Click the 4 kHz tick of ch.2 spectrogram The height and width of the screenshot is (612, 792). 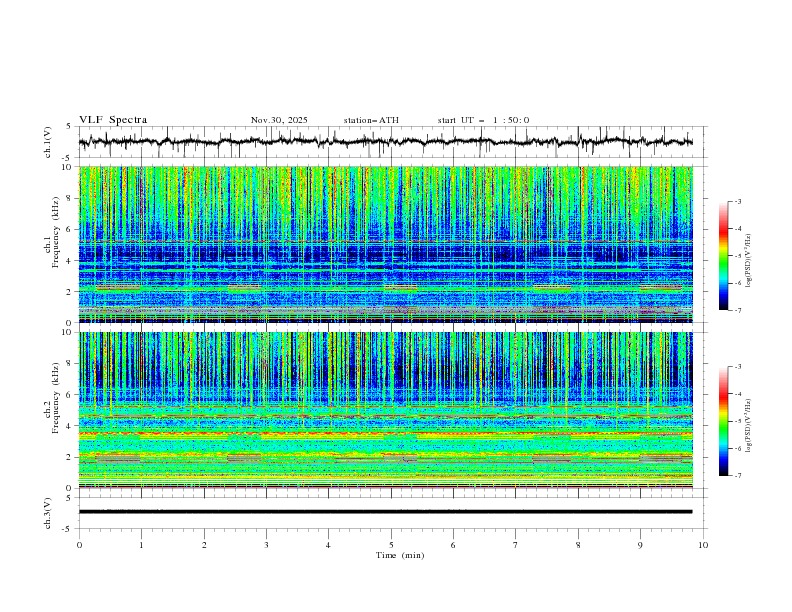pyautogui.click(x=68, y=426)
